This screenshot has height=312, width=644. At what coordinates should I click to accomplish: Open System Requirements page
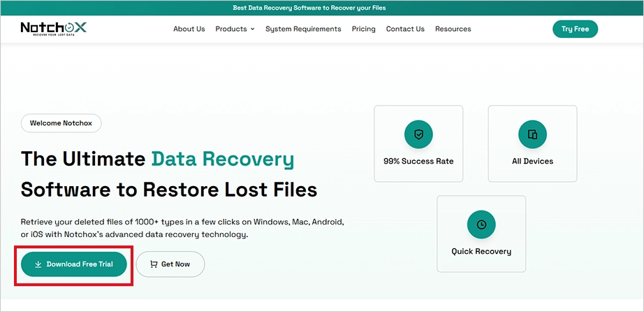303,29
